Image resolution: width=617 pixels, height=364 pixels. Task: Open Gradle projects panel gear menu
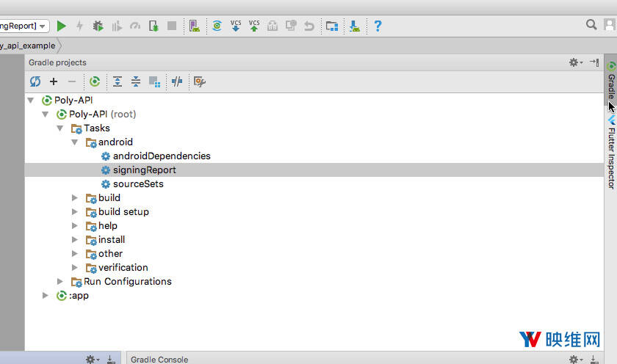click(x=575, y=63)
